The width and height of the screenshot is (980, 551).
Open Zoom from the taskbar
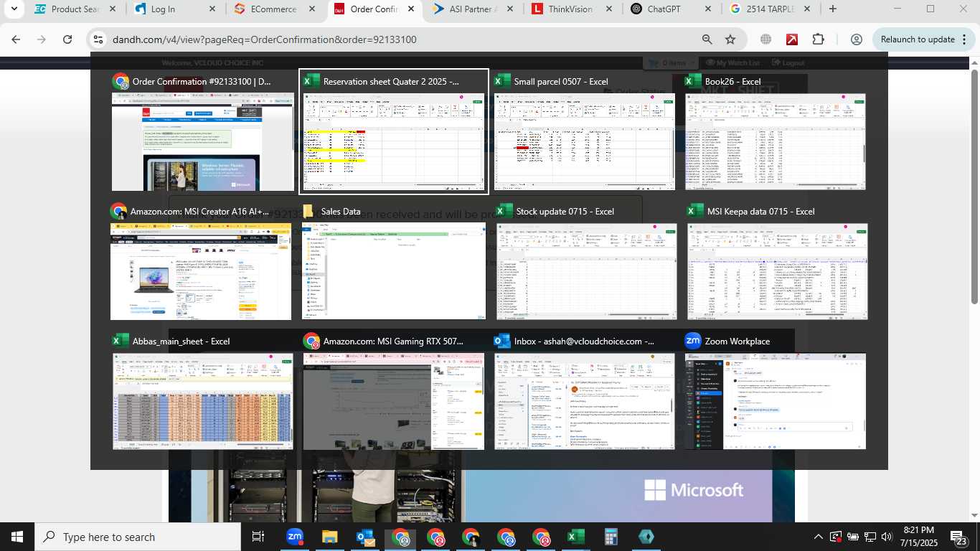coord(294,537)
